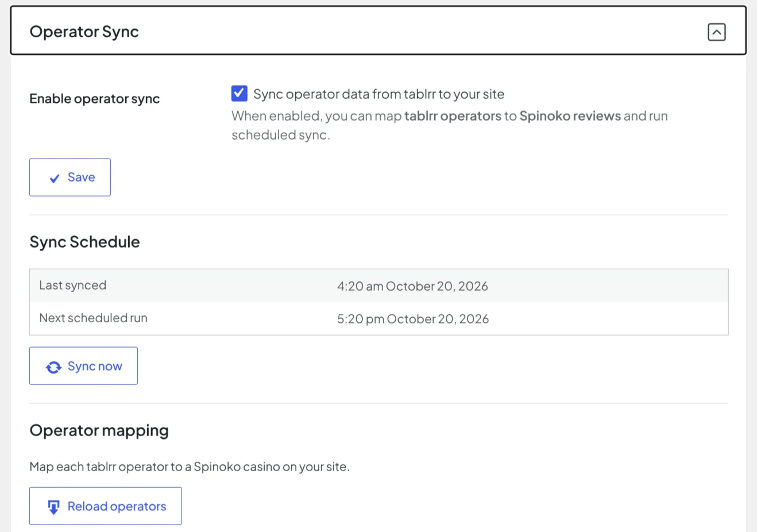Reload operators for mapping
This screenshot has height=532, width=757.
[106, 506]
